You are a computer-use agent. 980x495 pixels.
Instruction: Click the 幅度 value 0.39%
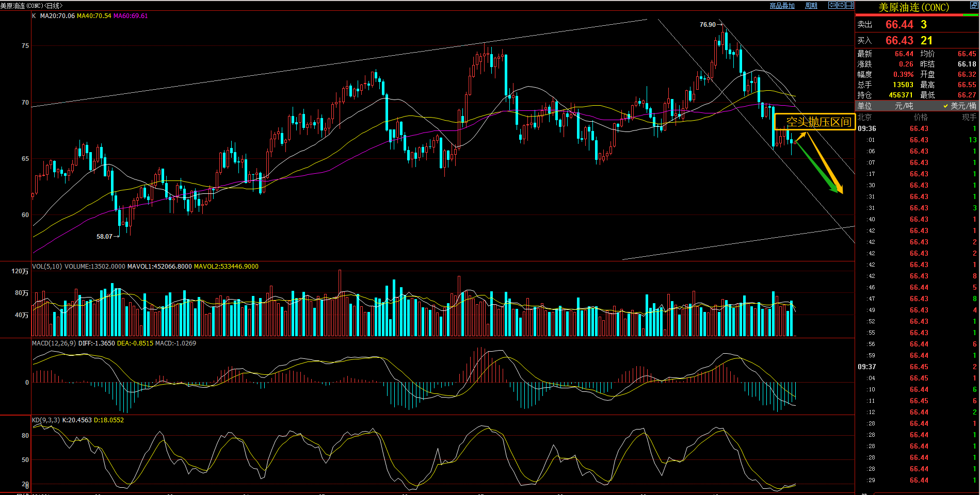pos(903,74)
